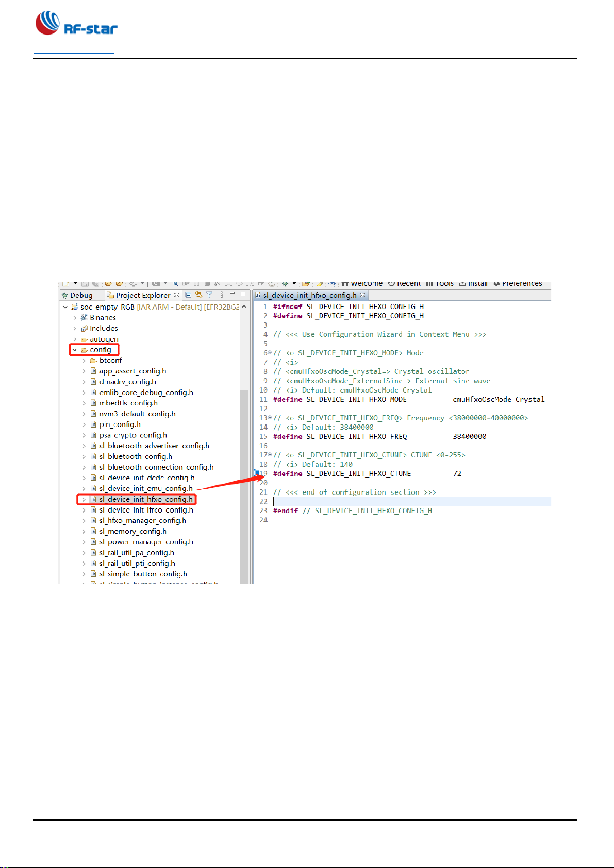Switch to the Debug tab
614x868 pixels.
(x=77, y=295)
